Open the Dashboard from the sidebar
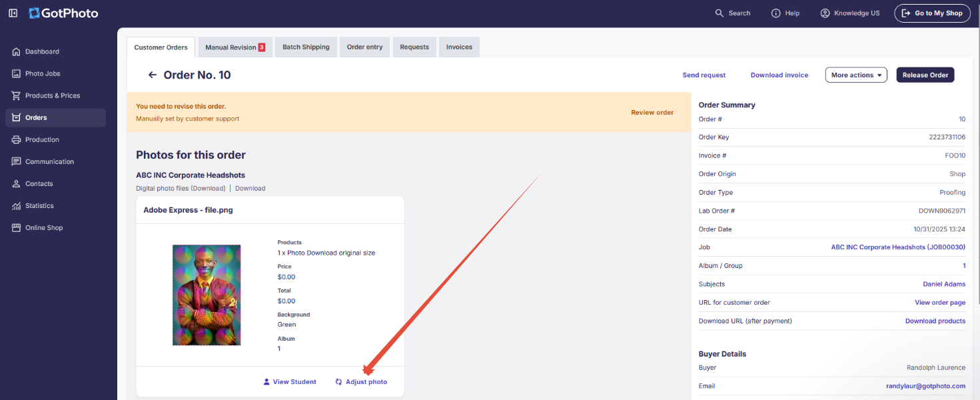 click(41, 51)
